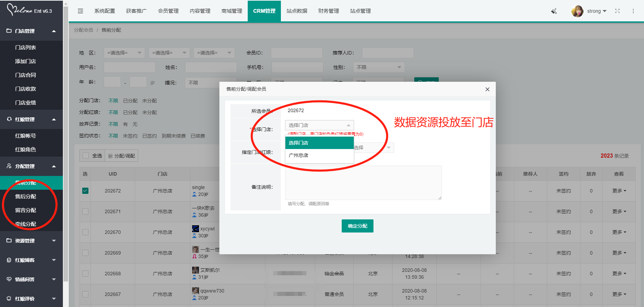Tick the 全选 select-all checkbox
The height and width of the screenshot is (307, 644).
pyautogui.click(x=86, y=156)
